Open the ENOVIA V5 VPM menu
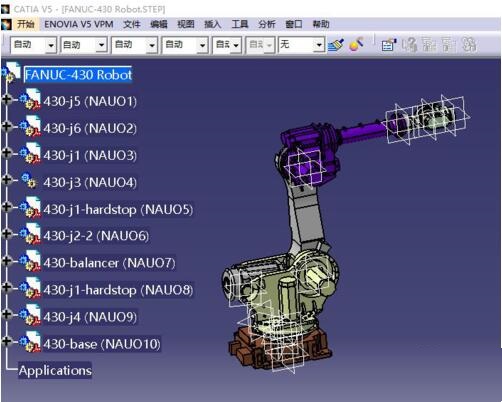 79,24
